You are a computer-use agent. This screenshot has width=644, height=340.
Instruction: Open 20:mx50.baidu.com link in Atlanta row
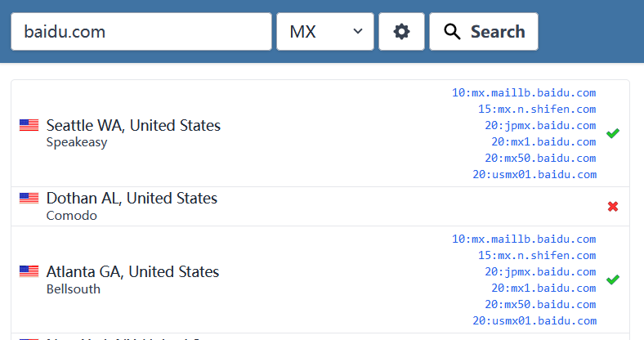point(540,305)
